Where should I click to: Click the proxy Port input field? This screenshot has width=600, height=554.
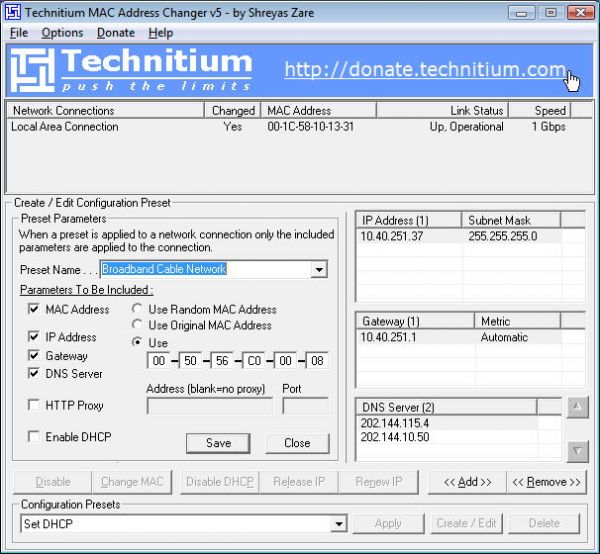click(x=305, y=406)
